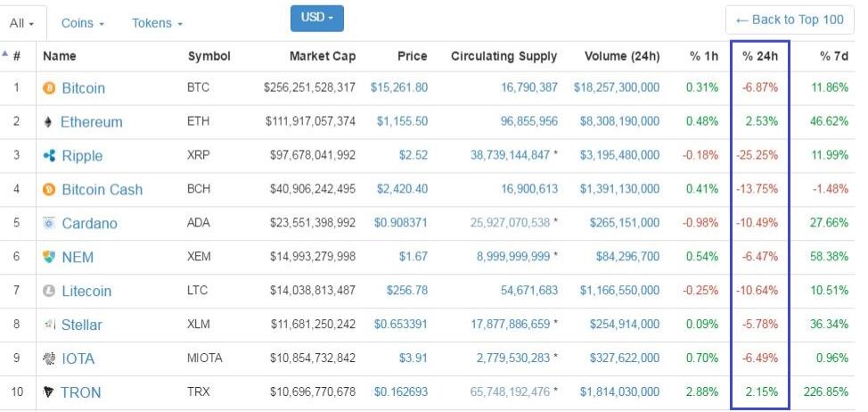
Task: Open the Stellar coin page link
Action: tap(81, 325)
